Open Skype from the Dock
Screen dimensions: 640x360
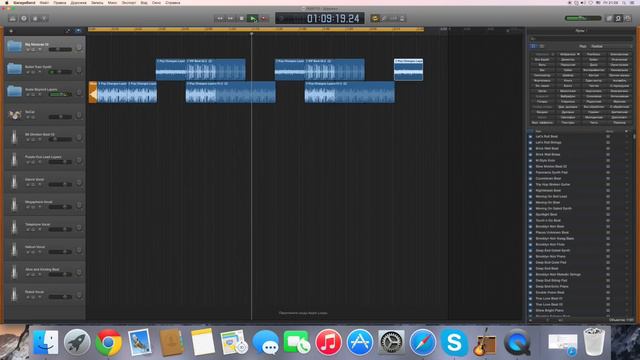click(454, 342)
